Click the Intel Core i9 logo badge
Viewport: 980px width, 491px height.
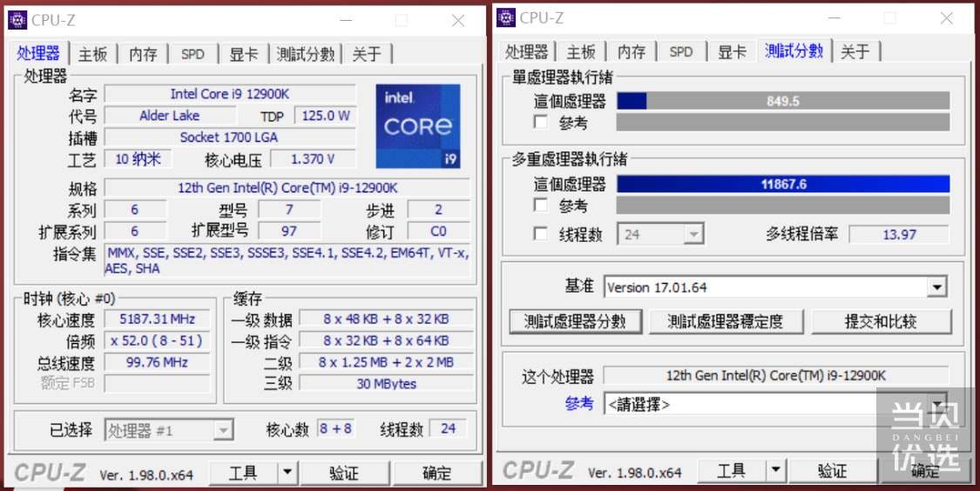[417, 126]
